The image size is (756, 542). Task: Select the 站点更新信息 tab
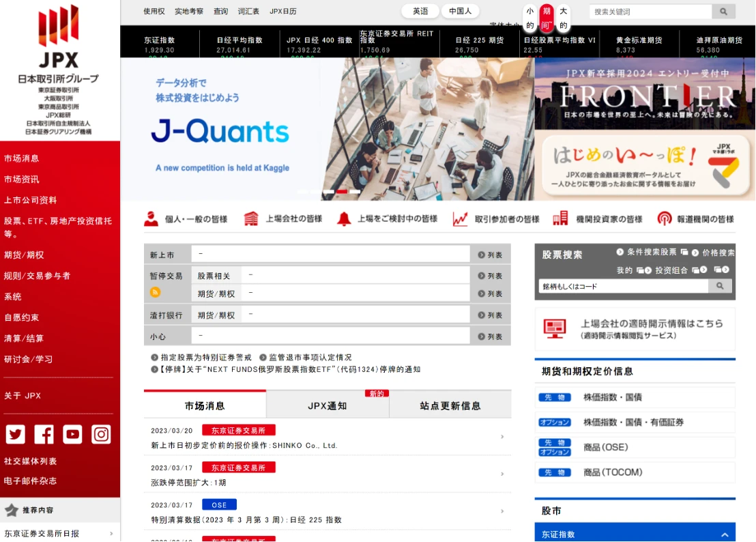click(450, 405)
